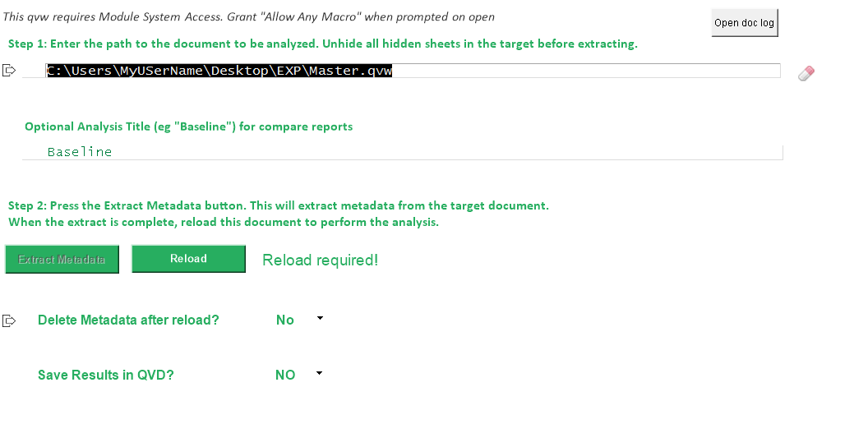Expand the Save Results in QVD arrow
Image resolution: width=868 pixels, height=424 pixels.
coord(319,373)
